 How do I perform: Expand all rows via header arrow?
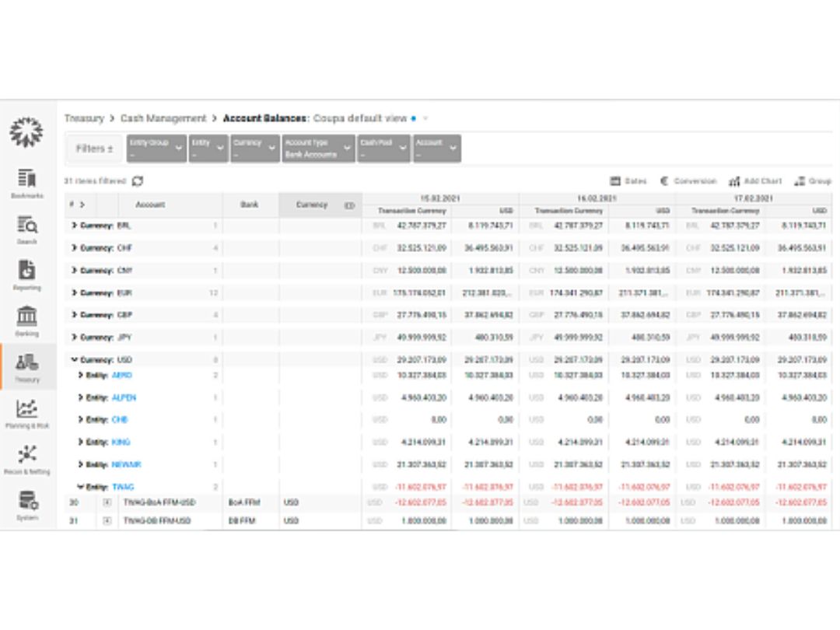82,205
